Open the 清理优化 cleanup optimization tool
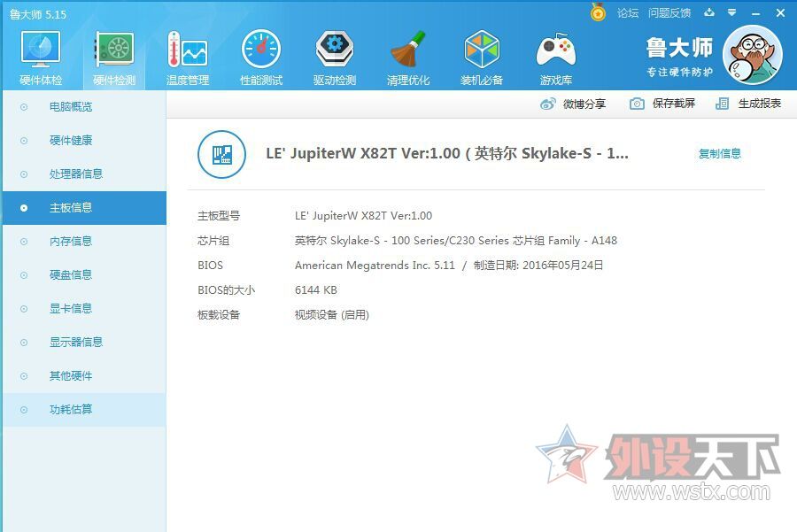This screenshot has width=797, height=532. 408,57
